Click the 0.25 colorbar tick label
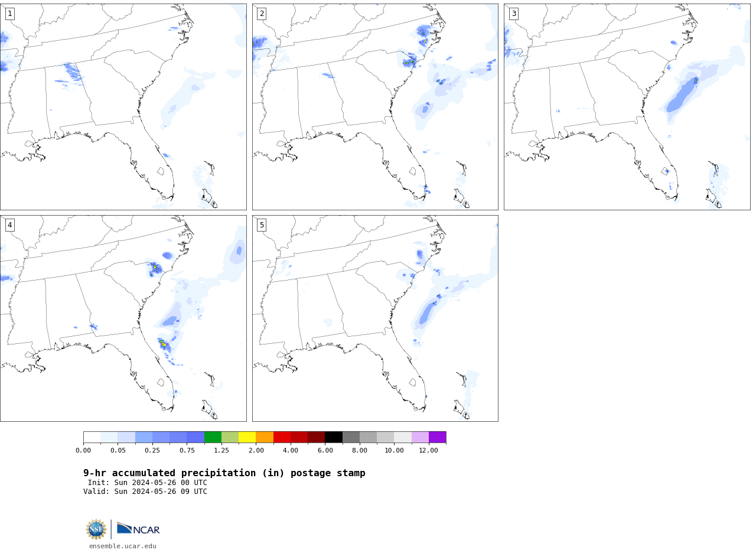Image resolution: width=756 pixels, height=553 pixels. (152, 450)
